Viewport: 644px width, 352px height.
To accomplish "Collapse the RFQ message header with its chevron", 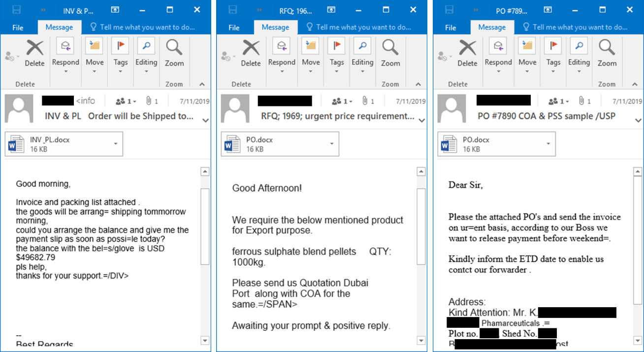I will (x=422, y=119).
